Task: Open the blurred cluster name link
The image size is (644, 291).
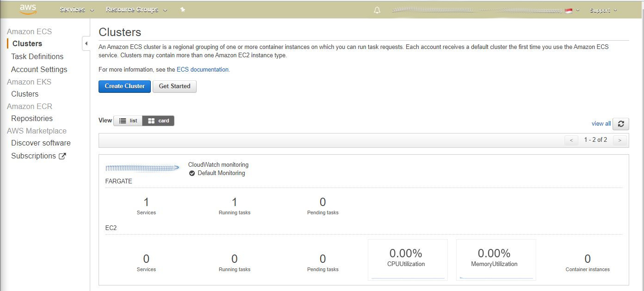Action: coord(142,168)
